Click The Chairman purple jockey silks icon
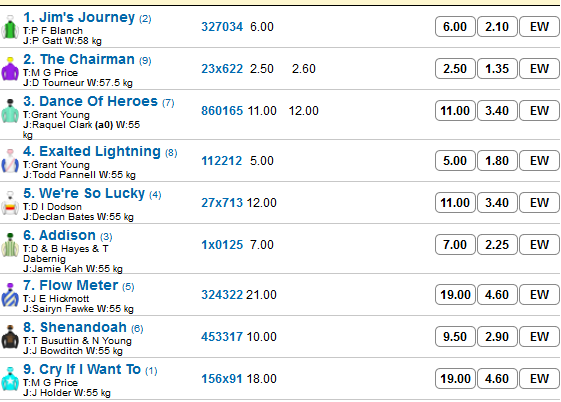Image resolution: width=561 pixels, height=402 pixels. (10, 69)
